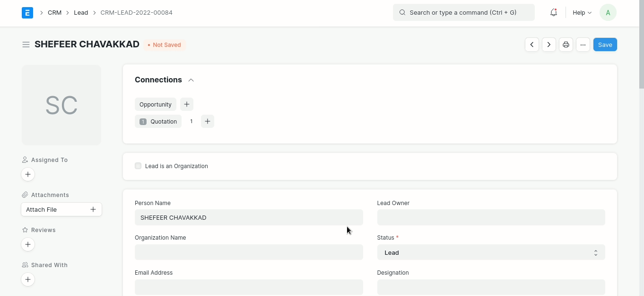Click the ERPNext logo icon
The height and width of the screenshot is (296, 644).
(x=27, y=13)
